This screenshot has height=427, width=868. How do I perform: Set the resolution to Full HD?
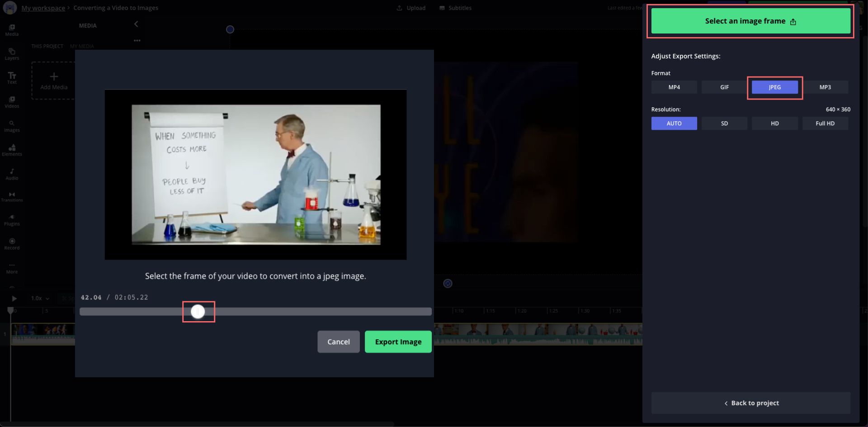point(825,123)
